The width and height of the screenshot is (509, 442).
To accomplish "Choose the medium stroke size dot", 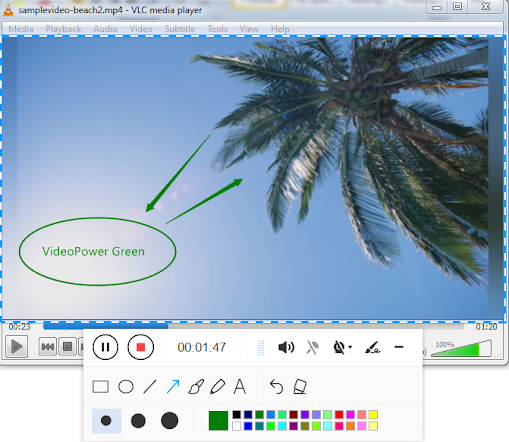I will (x=138, y=421).
